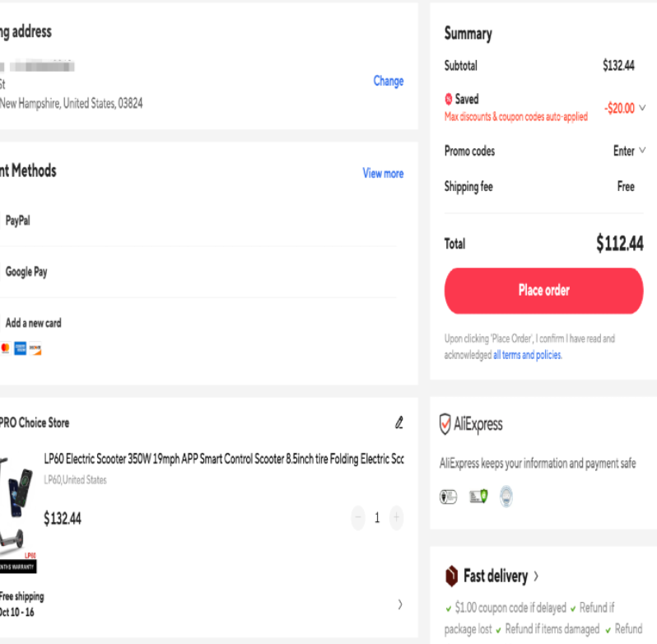The image size is (657, 644).
Task: Select Google Pay payment option
Action: click(x=26, y=272)
